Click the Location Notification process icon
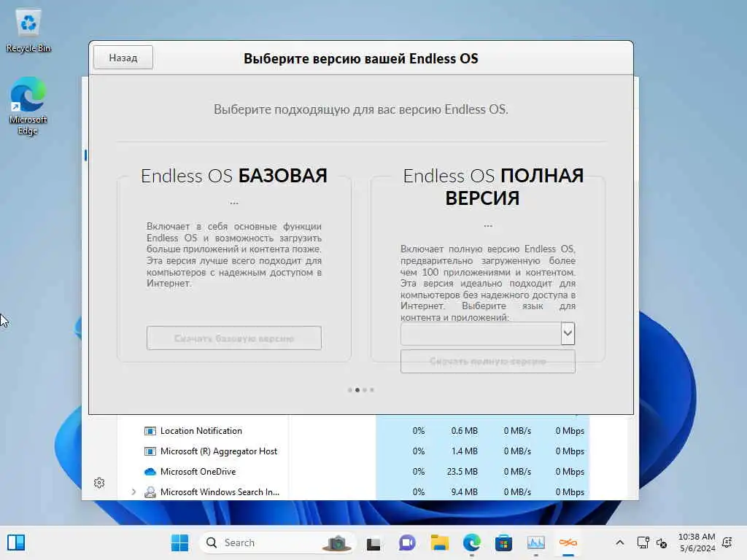Image resolution: width=747 pixels, height=560 pixels. coord(150,431)
